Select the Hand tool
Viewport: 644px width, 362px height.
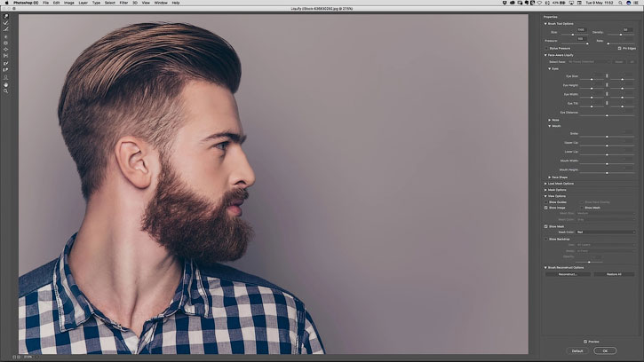(5, 84)
